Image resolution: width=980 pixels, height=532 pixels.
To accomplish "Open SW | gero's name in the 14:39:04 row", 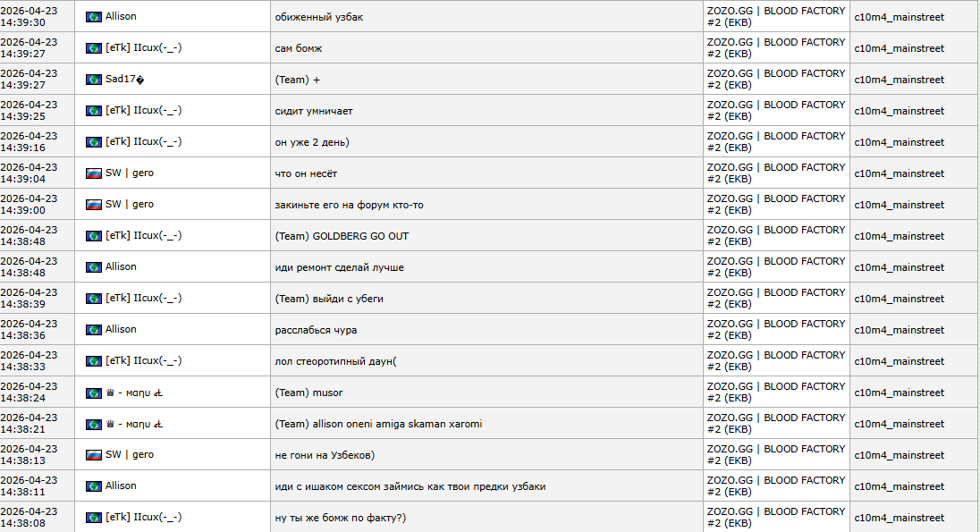I will click(130, 173).
